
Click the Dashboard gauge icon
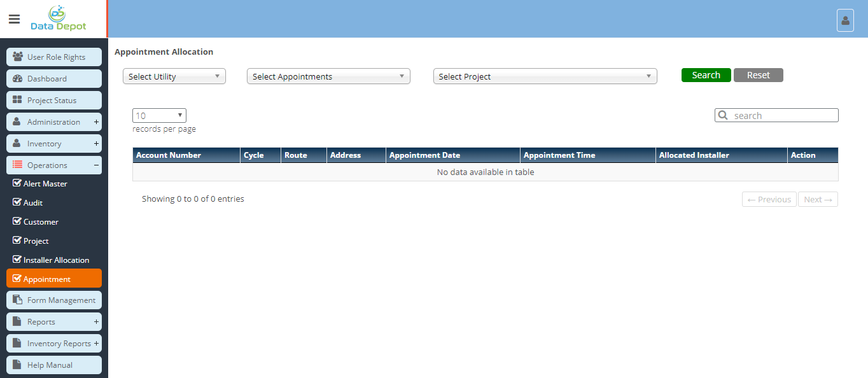pos(18,78)
